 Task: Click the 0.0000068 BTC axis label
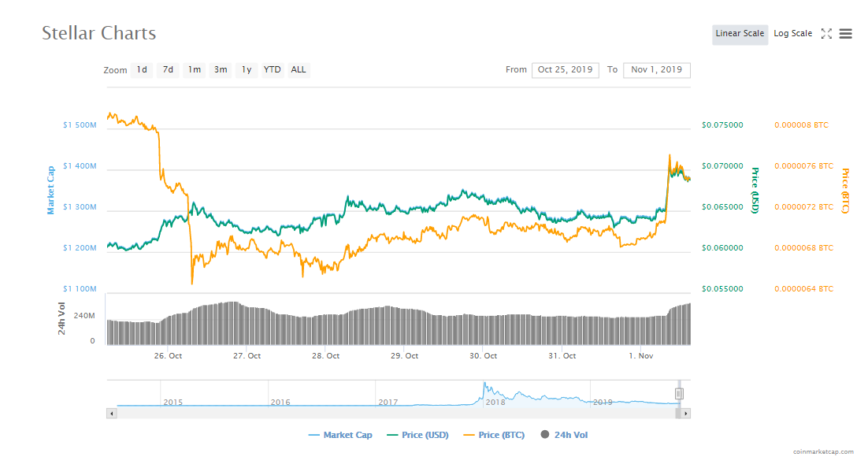[803, 248]
